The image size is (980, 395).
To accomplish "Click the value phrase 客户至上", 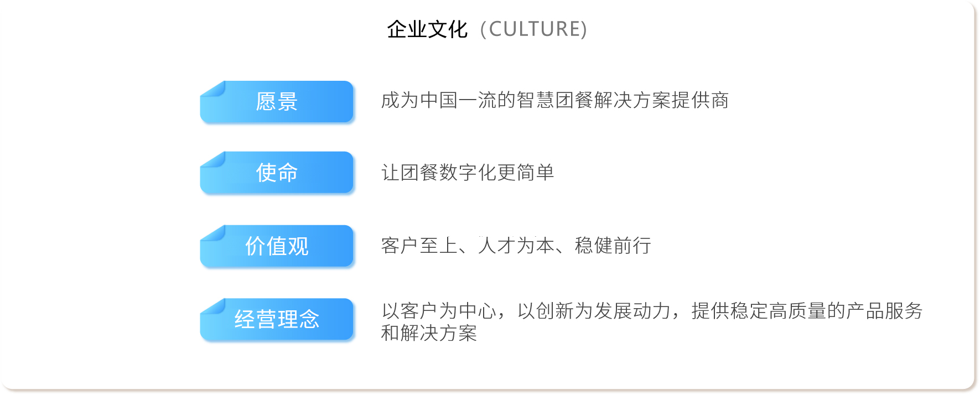I will coord(419,246).
